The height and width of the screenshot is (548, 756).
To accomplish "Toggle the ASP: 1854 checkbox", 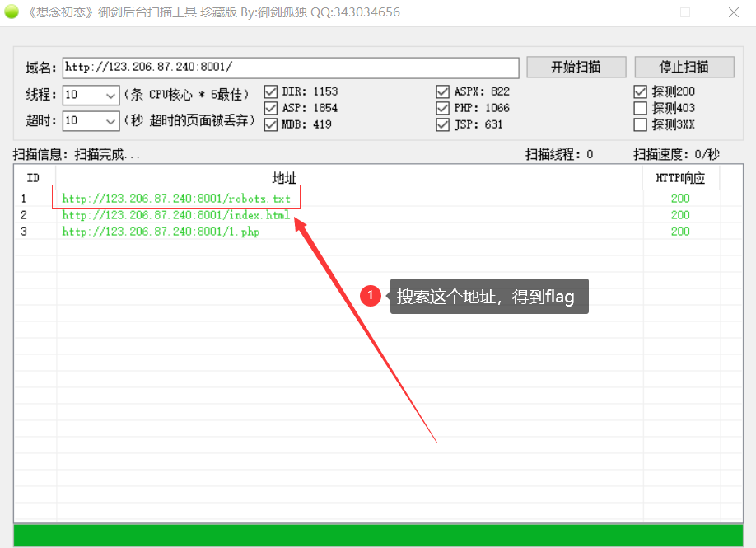I will coord(271,108).
